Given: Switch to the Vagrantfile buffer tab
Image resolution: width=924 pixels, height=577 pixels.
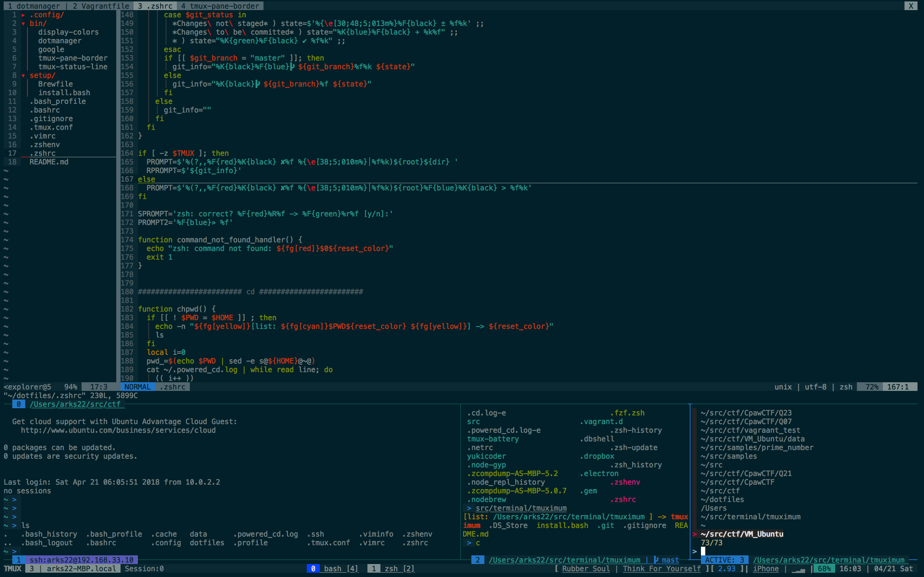Looking at the screenshot, I should pyautogui.click(x=101, y=6).
